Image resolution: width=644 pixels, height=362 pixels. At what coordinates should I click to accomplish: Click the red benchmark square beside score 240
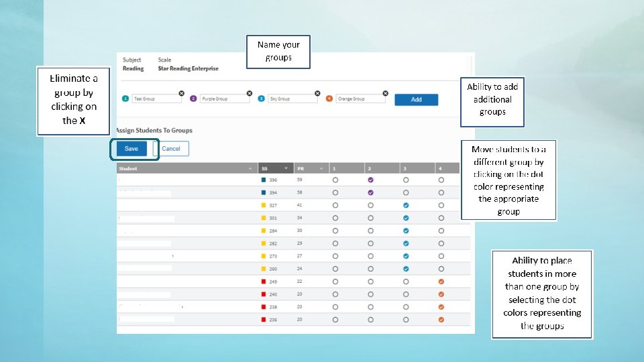tap(264, 294)
